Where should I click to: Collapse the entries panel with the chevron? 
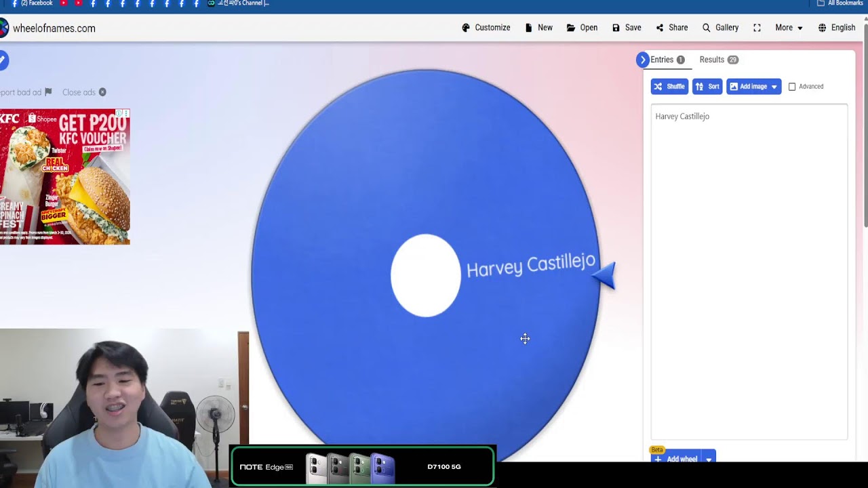[642, 60]
